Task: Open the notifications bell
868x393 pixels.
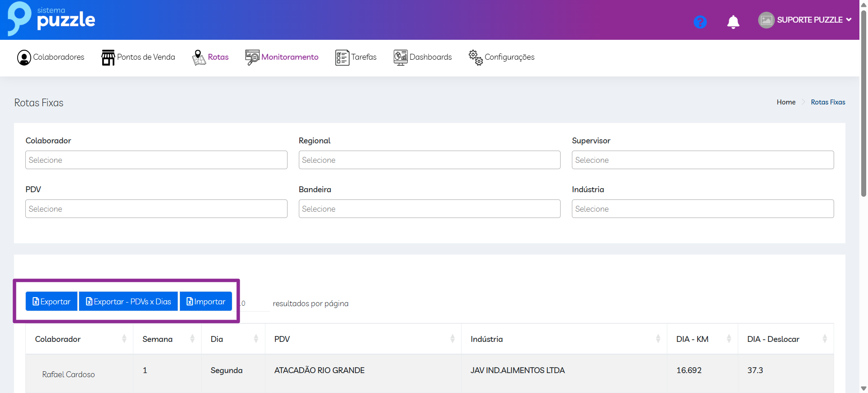Action: click(733, 22)
